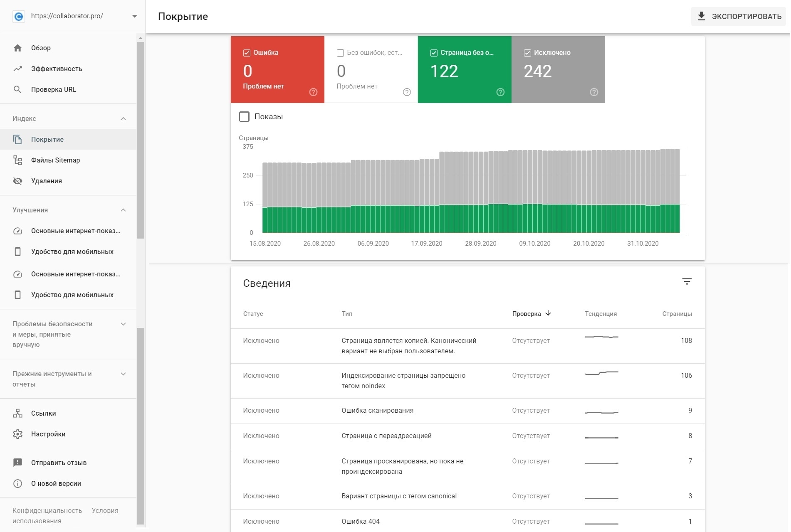Open the collaborator.pro property selector dropdown
Image resolution: width=791 pixels, height=532 pixels.
tap(134, 16)
